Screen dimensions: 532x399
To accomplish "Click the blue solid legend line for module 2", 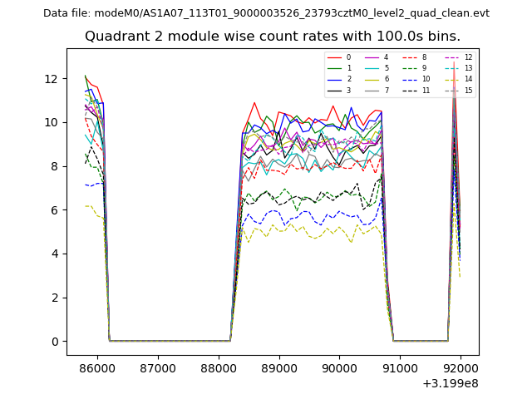I will [x=333, y=79].
